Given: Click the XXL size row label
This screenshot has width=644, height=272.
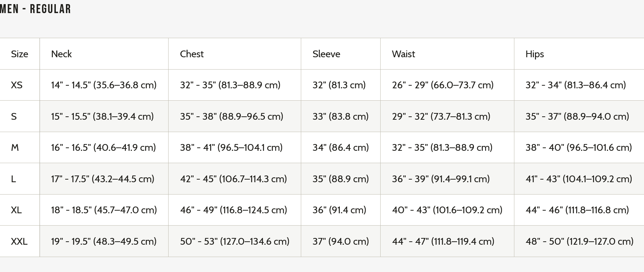Looking at the screenshot, I should click(x=19, y=241).
